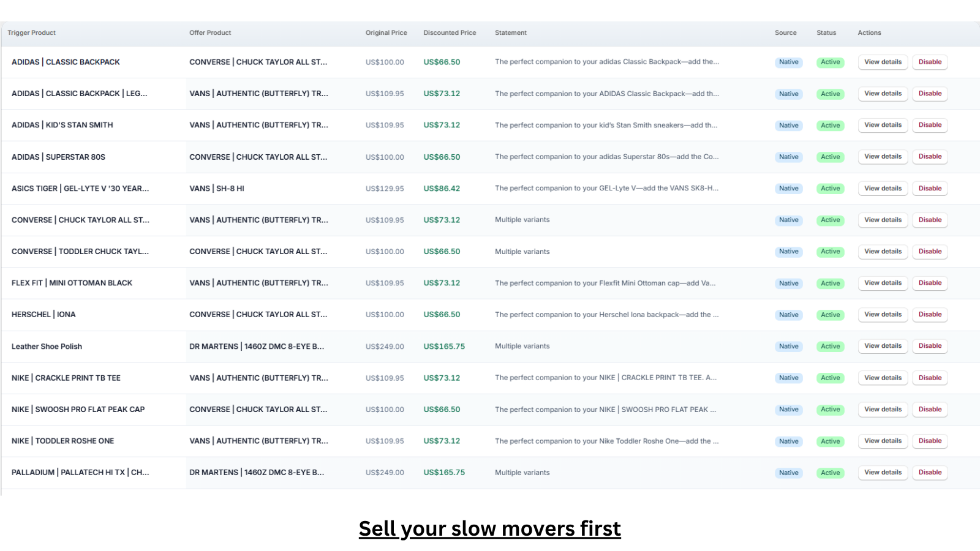Click the Statement column header

[x=511, y=33]
